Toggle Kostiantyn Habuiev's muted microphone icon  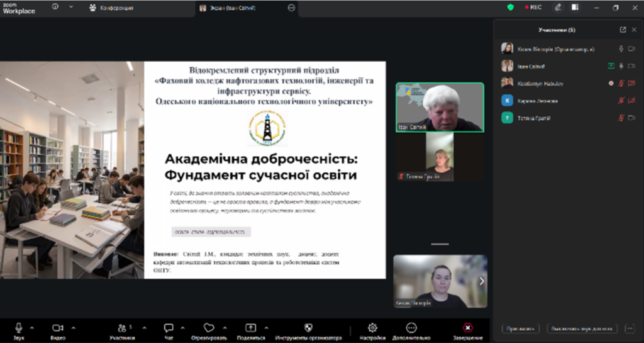621,83
